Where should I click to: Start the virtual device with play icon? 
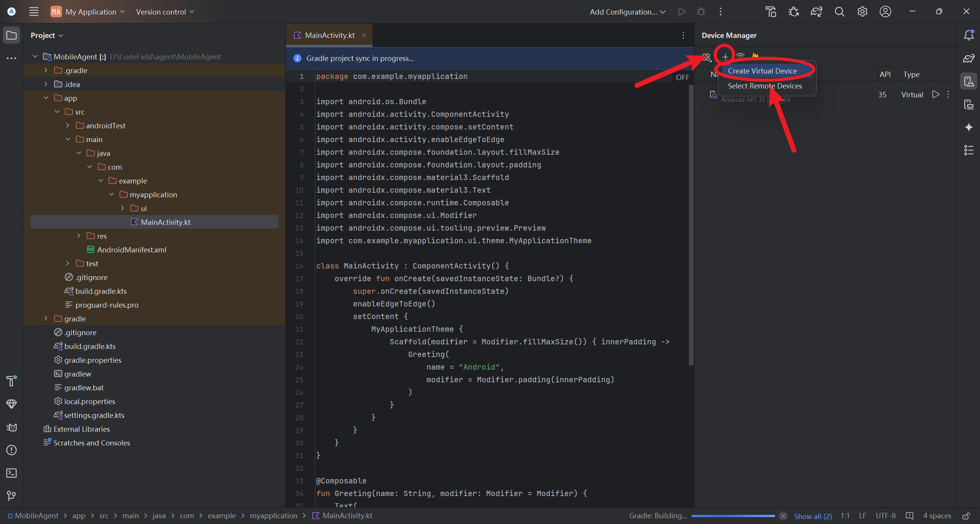coord(936,94)
